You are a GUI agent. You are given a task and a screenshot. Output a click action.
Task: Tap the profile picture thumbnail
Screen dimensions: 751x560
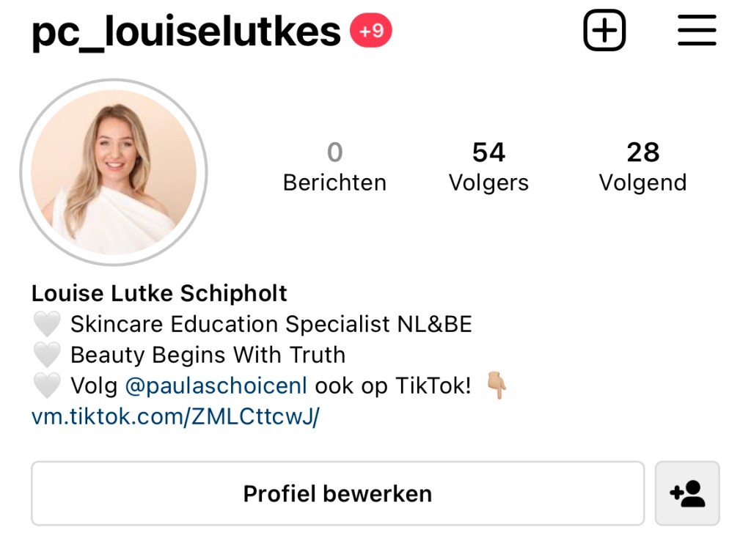click(x=114, y=172)
